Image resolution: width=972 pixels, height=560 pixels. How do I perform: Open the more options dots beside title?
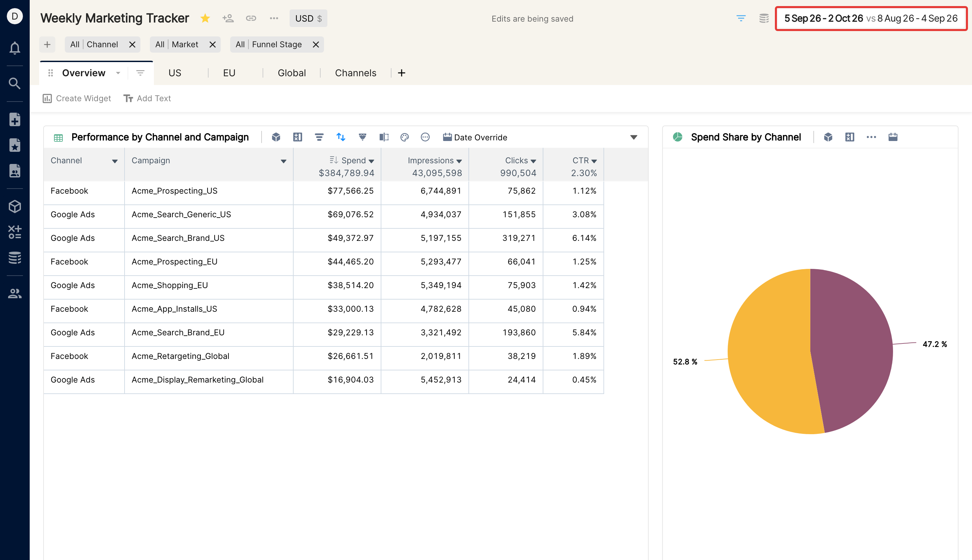coord(274,18)
